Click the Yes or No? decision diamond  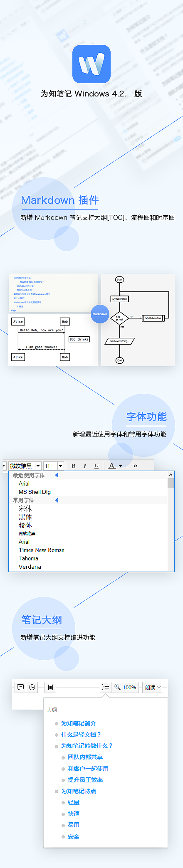(119, 318)
